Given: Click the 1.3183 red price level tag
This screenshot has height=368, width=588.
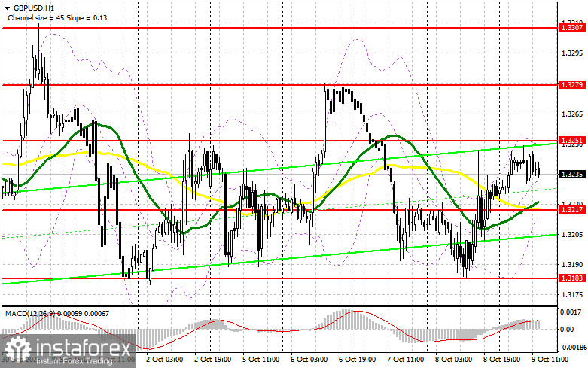Looking at the screenshot, I should click(571, 278).
